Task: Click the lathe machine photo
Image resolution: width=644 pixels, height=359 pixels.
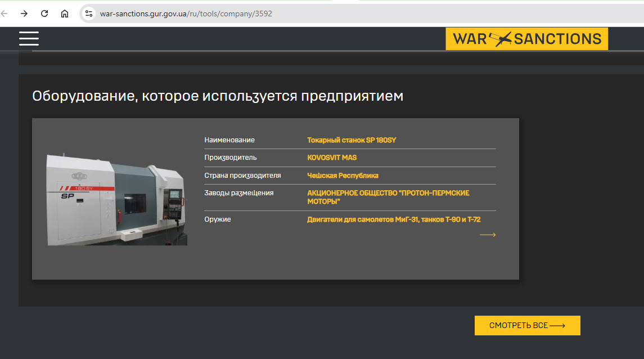Action: coord(117,200)
